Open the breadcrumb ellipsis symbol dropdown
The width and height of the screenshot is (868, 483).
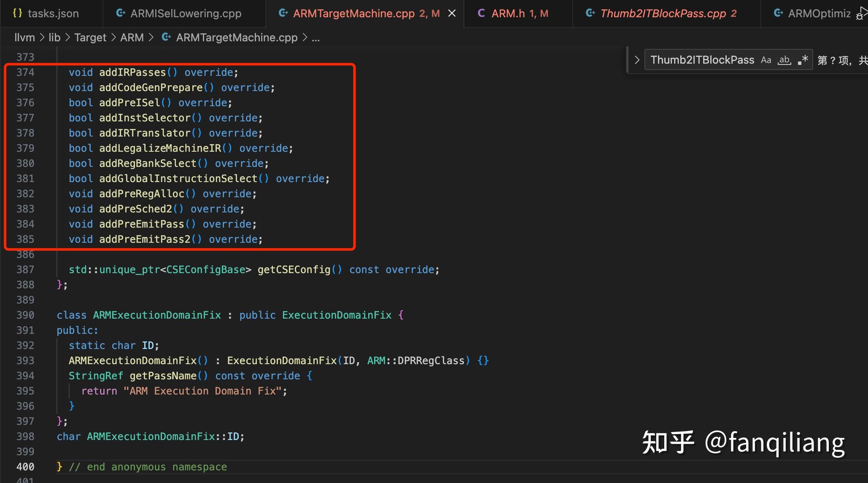tap(315, 38)
